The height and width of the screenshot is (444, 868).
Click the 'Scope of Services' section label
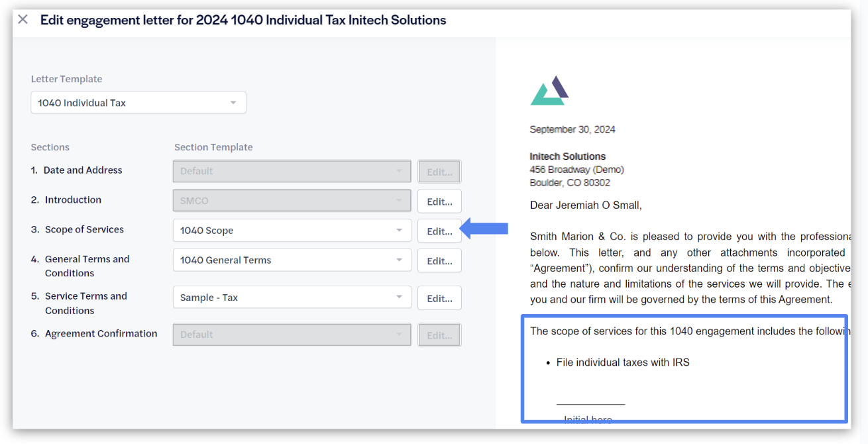click(84, 229)
